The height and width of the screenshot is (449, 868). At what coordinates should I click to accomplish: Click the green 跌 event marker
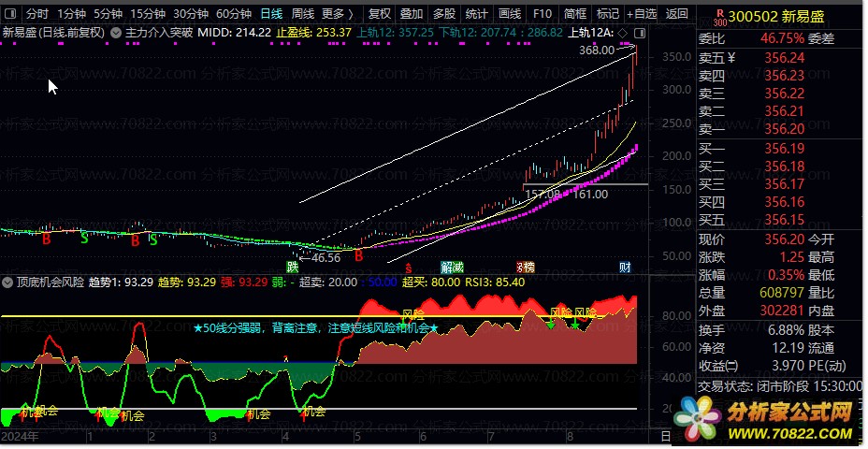click(293, 268)
